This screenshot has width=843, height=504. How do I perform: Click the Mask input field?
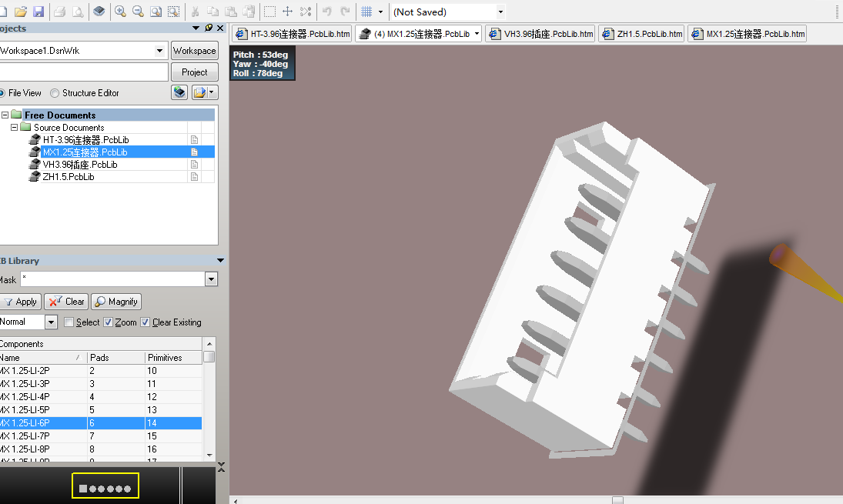click(113, 279)
